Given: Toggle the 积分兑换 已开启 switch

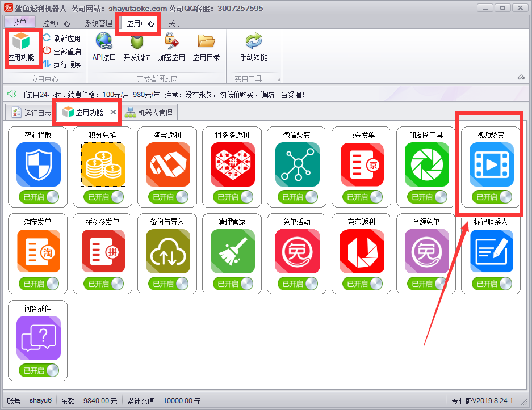Looking at the screenshot, I should click(103, 197).
